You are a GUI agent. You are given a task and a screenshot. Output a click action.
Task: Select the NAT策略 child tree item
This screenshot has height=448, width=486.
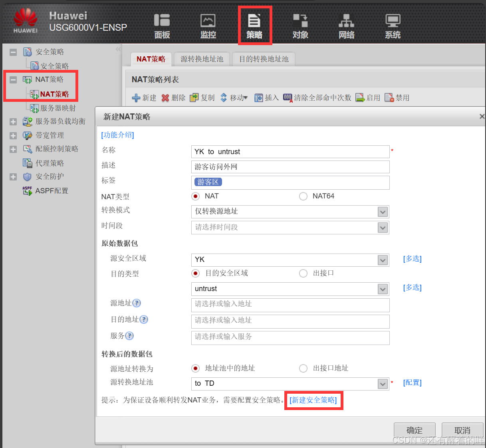coord(54,94)
